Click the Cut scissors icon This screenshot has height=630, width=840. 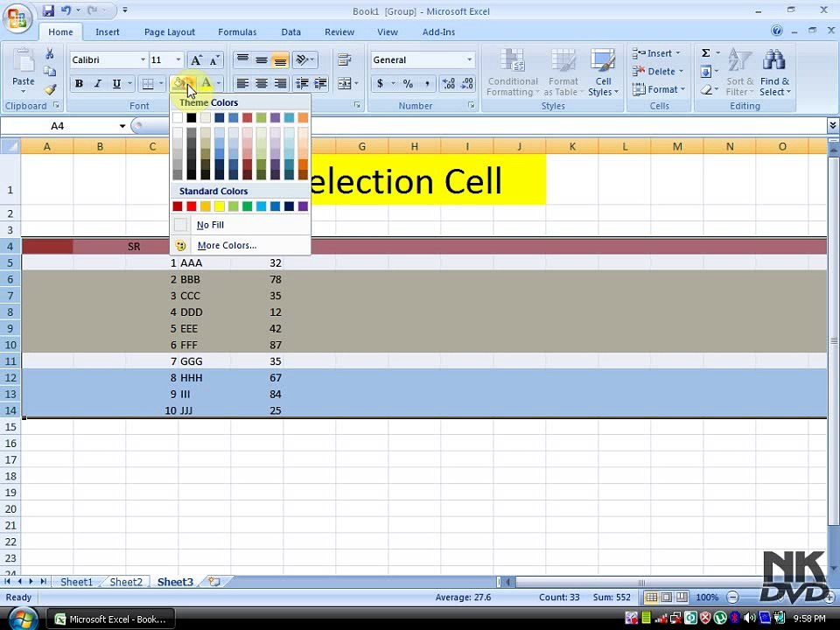(49, 54)
